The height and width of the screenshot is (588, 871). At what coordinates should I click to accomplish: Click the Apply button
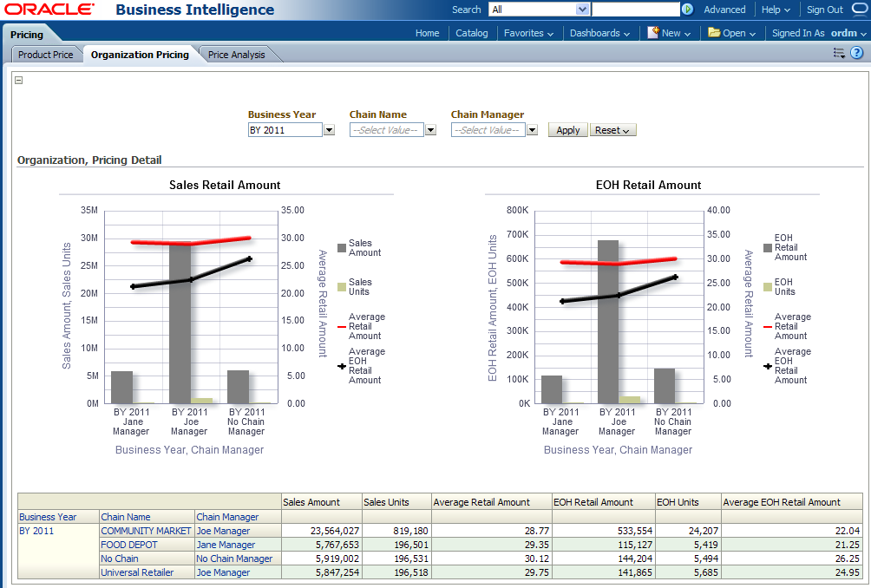[568, 130]
